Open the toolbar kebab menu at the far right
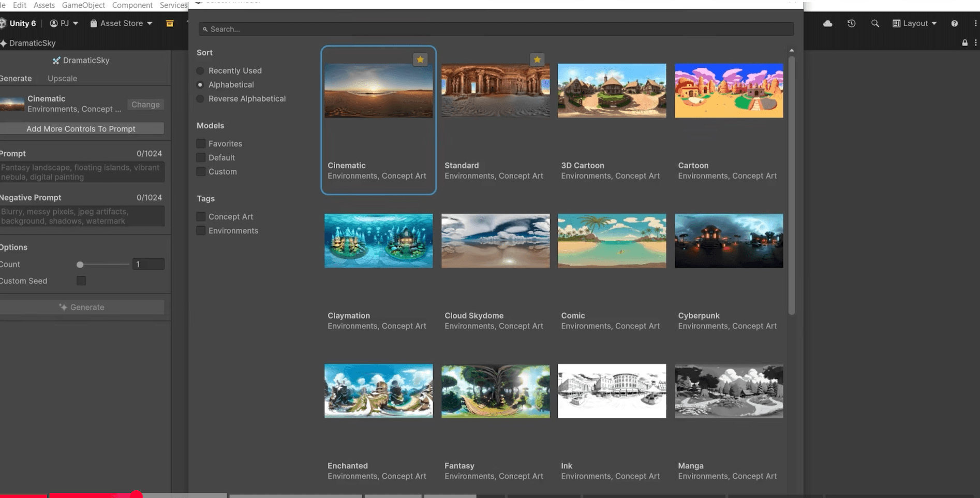980x498 pixels. pos(975,23)
